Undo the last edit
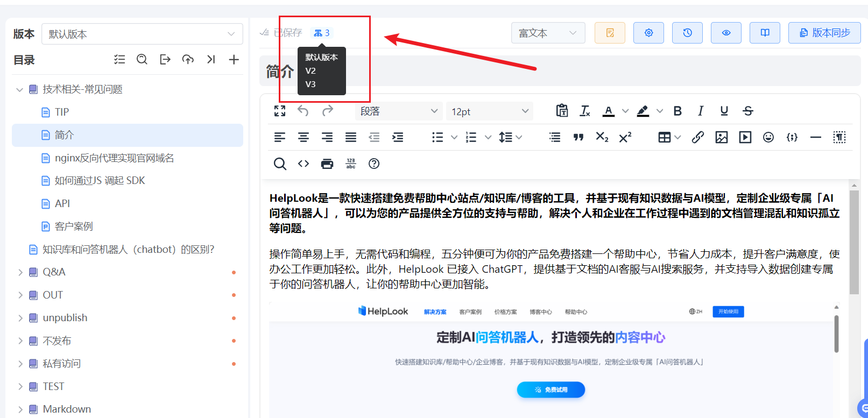Screen dimensions: 868x418 (x=303, y=111)
